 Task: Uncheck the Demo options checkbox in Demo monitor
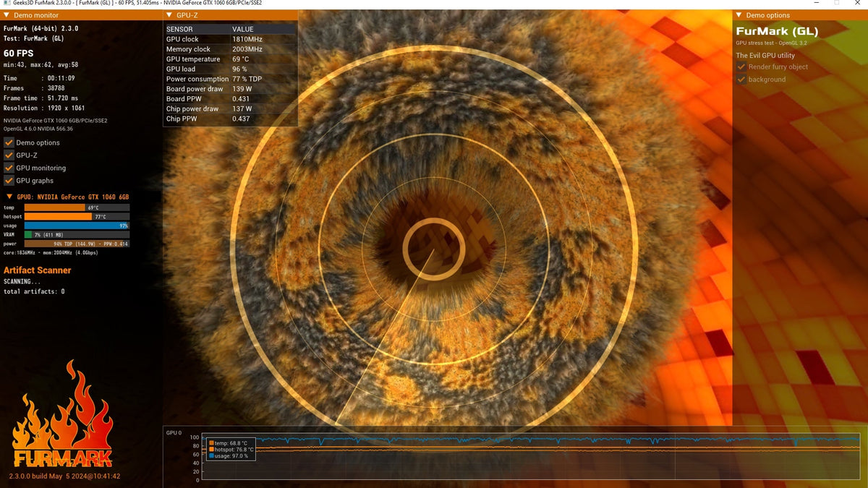coord(9,142)
